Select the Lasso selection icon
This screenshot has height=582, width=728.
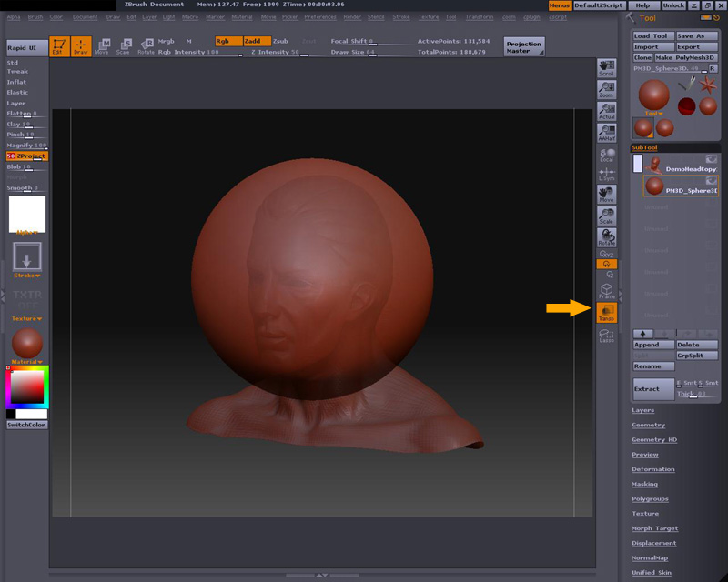coord(606,336)
